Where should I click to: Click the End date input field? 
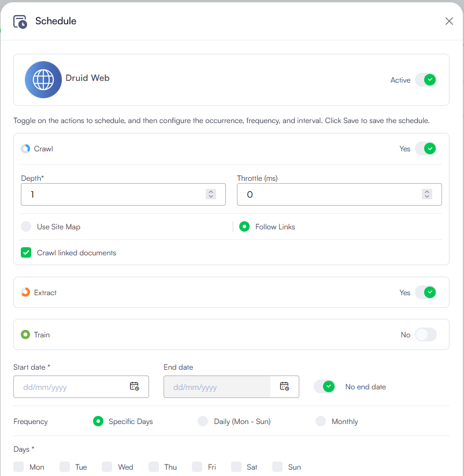tap(231, 387)
